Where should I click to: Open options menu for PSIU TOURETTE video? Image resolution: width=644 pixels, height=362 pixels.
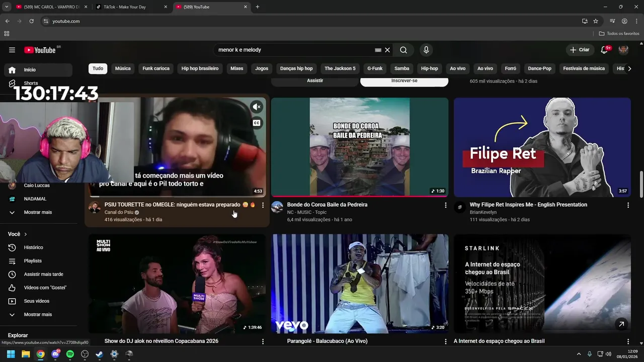(263, 205)
